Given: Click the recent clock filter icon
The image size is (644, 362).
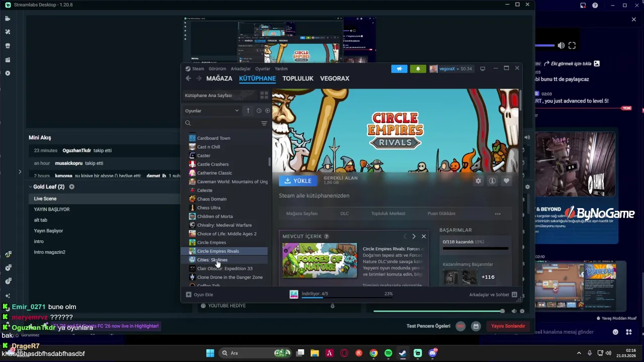Looking at the screenshot, I should [x=259, y=111].
